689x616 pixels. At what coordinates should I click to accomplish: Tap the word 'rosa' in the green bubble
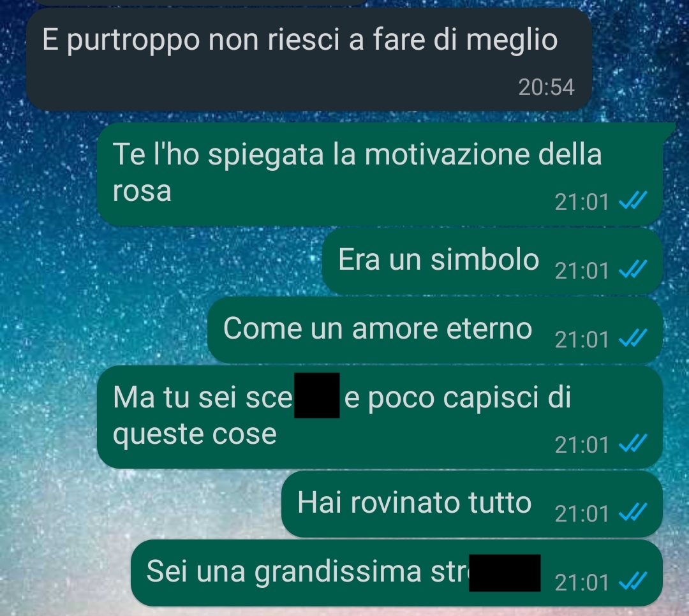coord(142,191)
